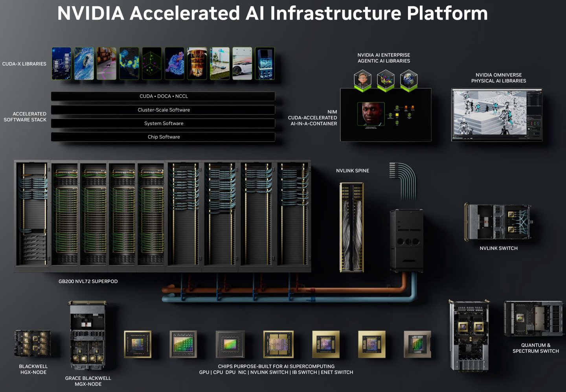Open the blue protein molecule thumbnail
The image size is (566, 392).
(x=175, y=64)
